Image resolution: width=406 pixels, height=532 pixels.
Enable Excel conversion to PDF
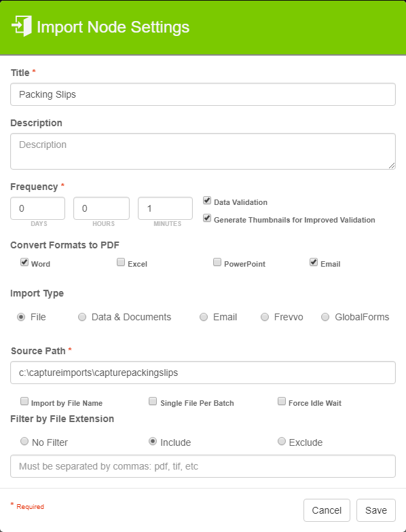point(121,262)
